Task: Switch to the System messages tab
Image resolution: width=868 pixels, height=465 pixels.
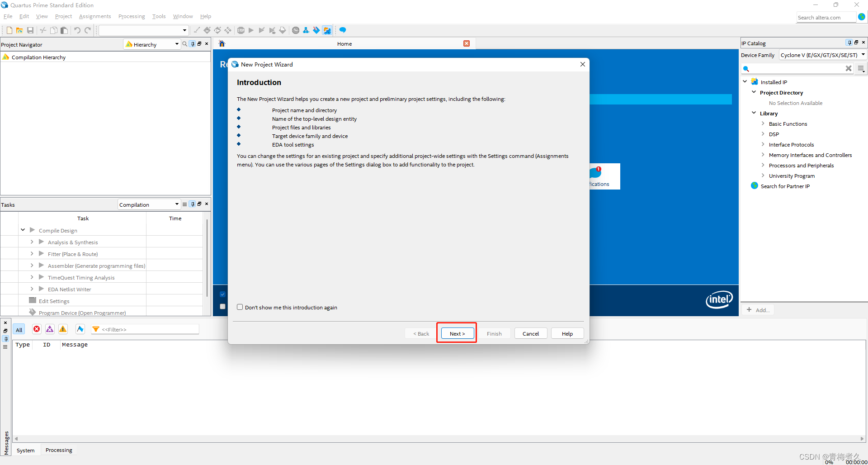Action: click(x=26, y=450)
